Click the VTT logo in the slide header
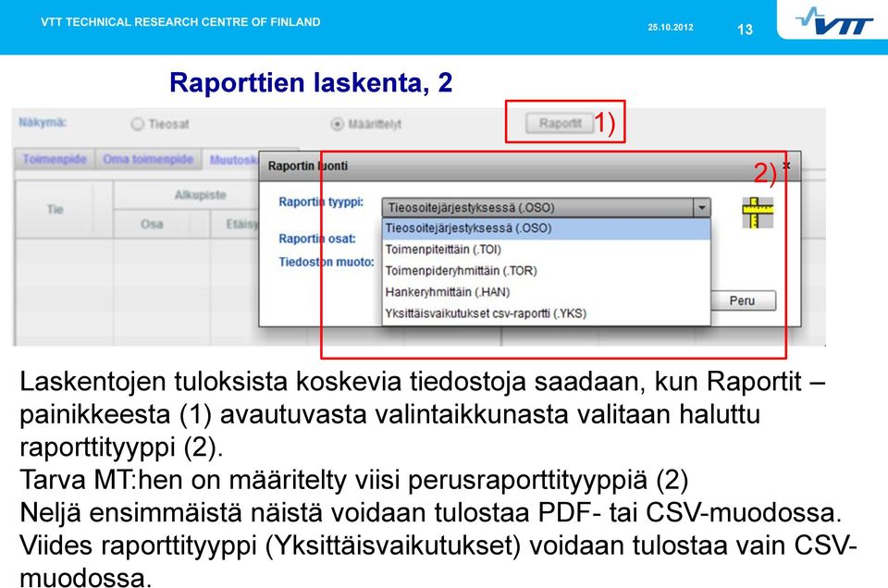 (834, 21)
